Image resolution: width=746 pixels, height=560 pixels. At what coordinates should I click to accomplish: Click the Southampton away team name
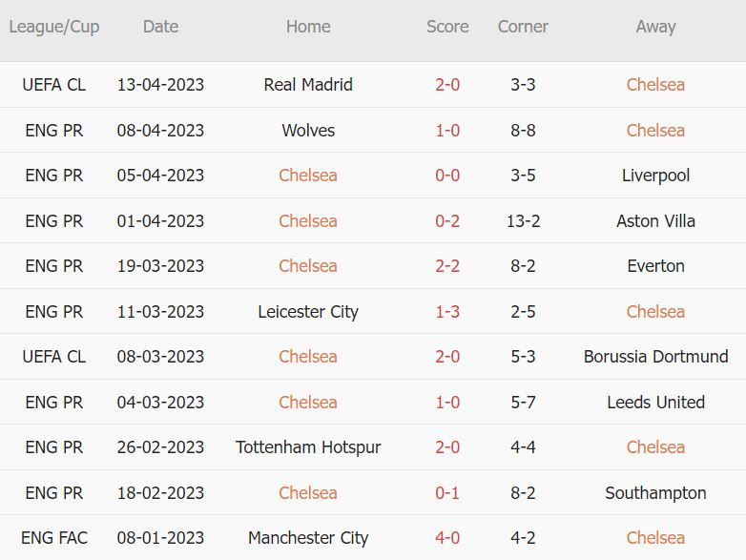tap(655, 493)
